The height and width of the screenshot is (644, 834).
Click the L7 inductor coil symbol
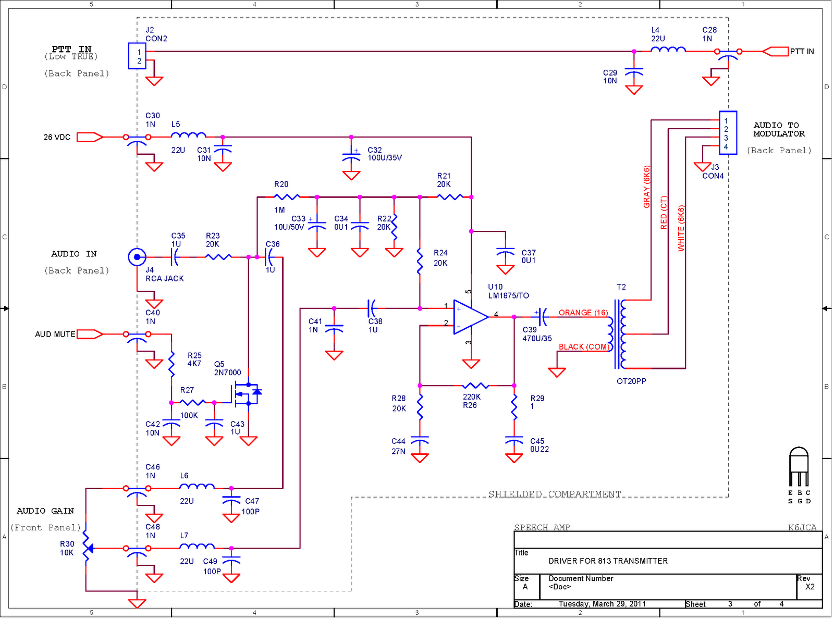pyautogui.click(x=197, y=546)
